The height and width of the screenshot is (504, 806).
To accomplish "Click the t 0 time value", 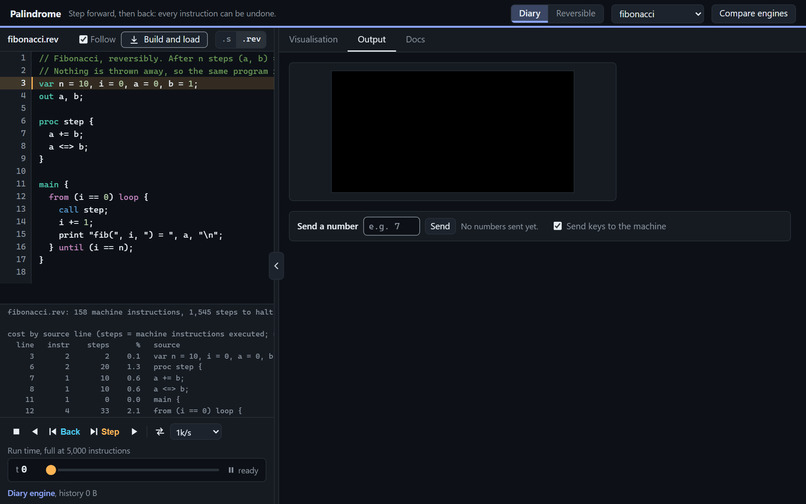I will [21, 470].
